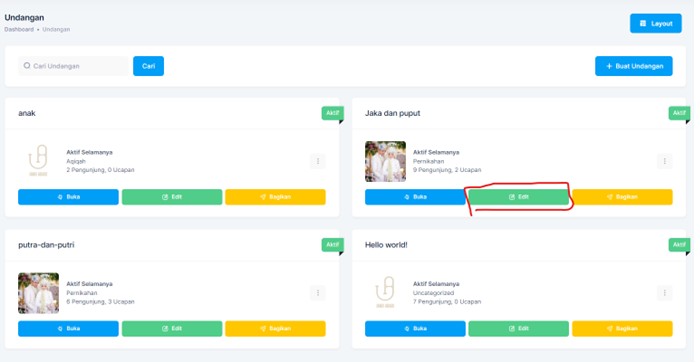Click the '6 Pengunjung, 3 Ucapan' text
This screenshot has height=362, width=694.
[x=100, y=302]
